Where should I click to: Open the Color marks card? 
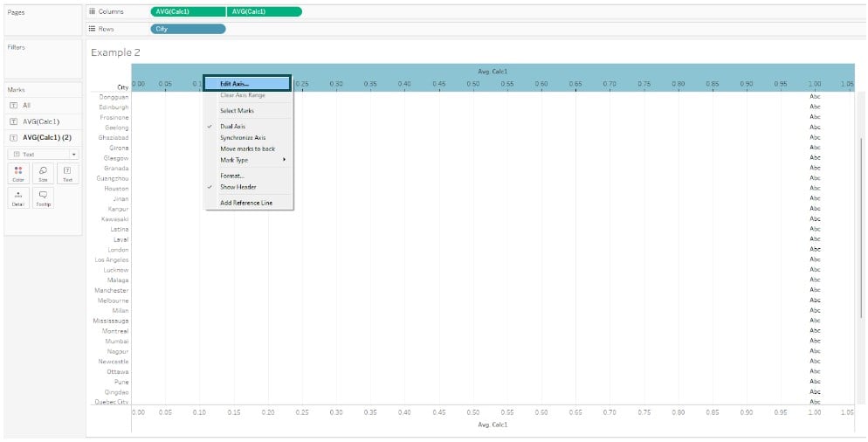(x=18, y=173)
